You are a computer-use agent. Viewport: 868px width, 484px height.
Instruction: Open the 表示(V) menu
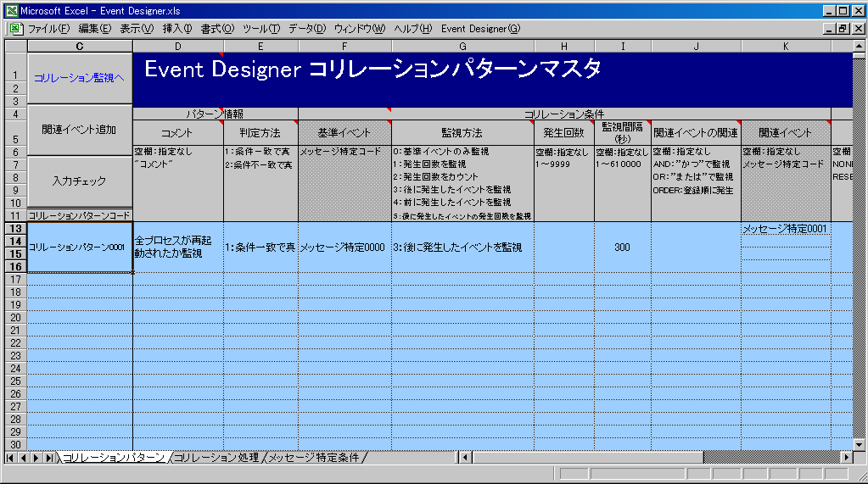(x=137, y=29)
